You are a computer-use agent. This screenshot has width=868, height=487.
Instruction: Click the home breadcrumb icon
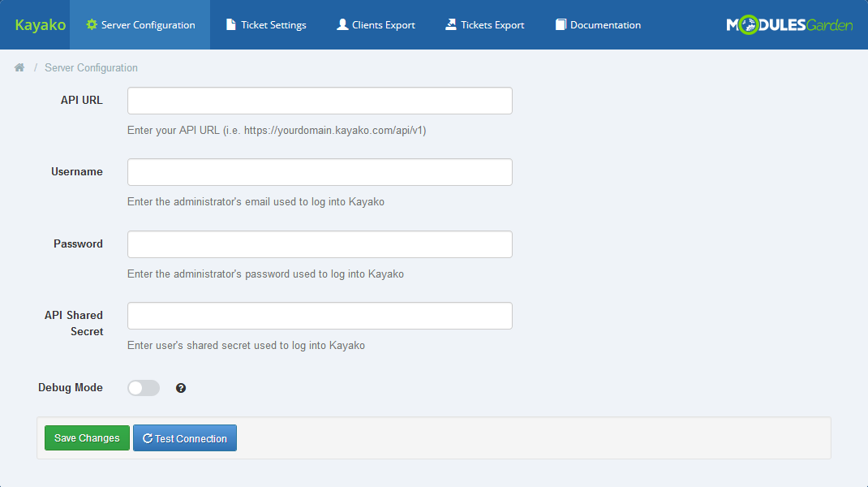(19, 67)
